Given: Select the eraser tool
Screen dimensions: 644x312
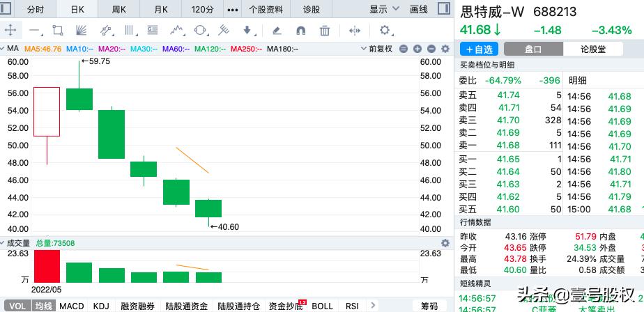Looking at the screenshot, I should coord(277,30).
